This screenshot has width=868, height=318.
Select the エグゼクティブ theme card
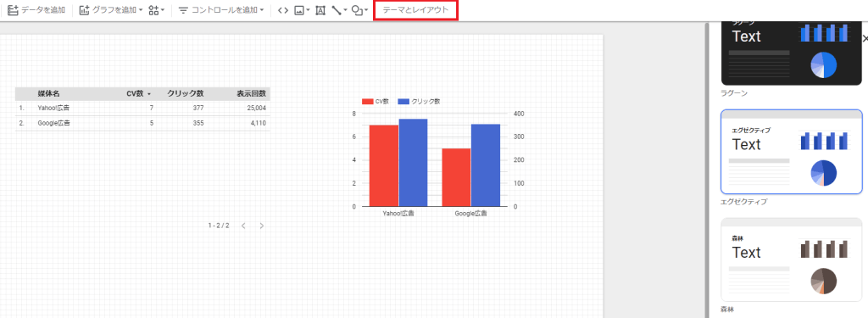pyautogui.click(x=791, y=152)
